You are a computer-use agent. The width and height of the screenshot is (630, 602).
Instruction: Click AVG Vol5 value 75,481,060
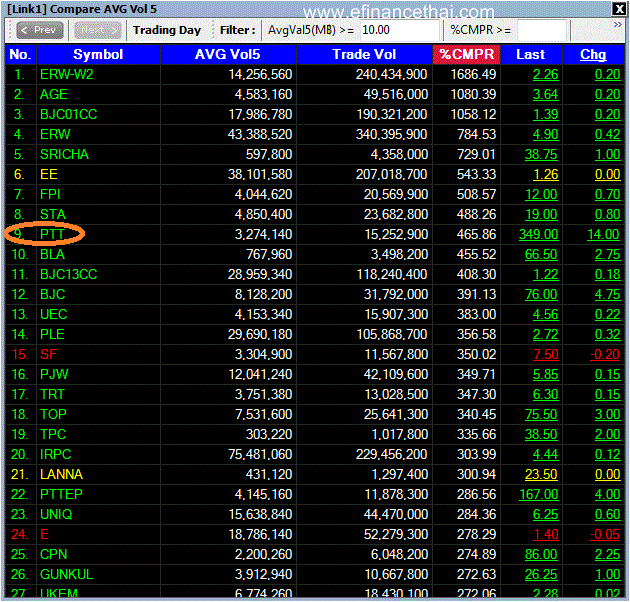tap(260, 455)
